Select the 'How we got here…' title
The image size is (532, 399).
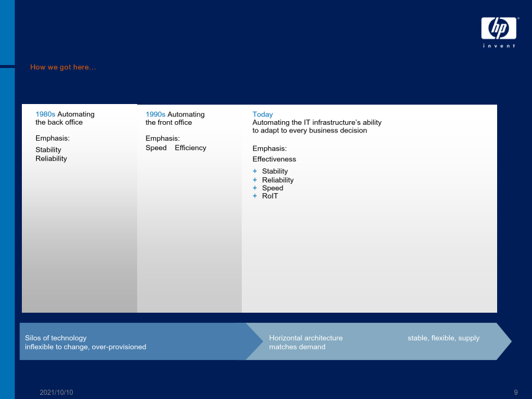(x=63, y=67)
